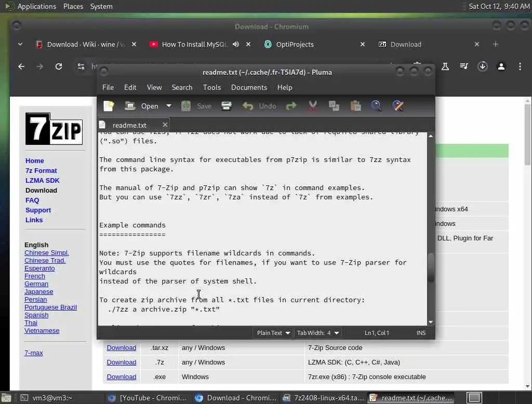The height and width of the screenshot is (404, 532).
Task: Click the Chromium Labs flask icon
Action: pos(445,66)
